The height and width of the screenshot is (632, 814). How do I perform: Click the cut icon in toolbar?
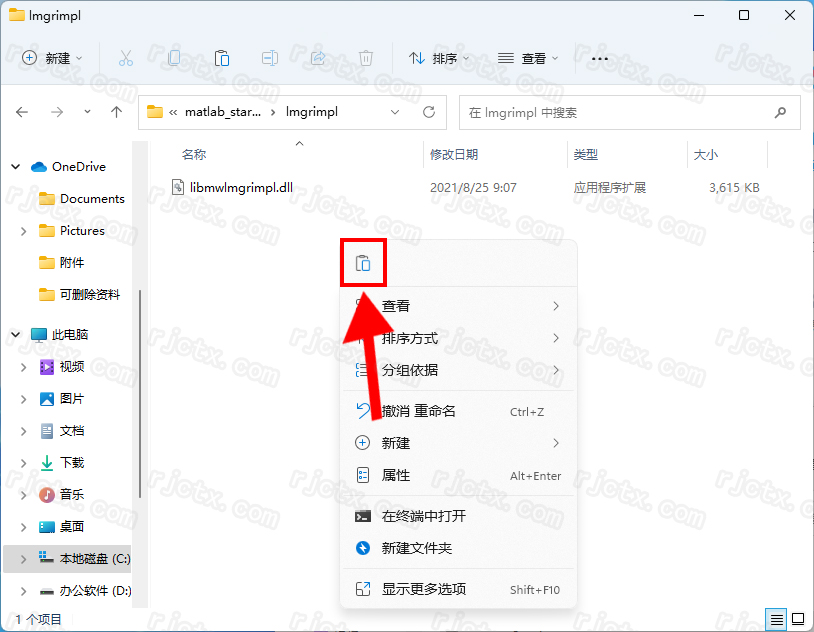(126, 59)
